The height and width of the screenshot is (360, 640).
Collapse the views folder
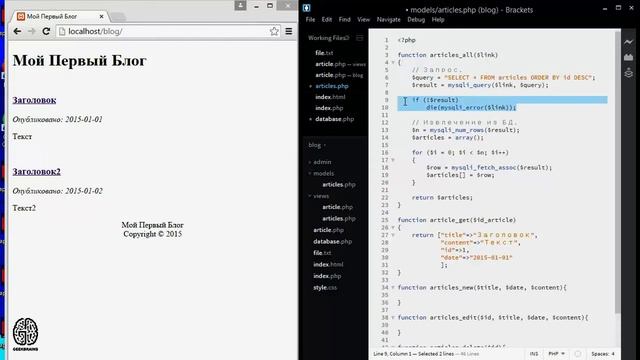coord(319,196)
